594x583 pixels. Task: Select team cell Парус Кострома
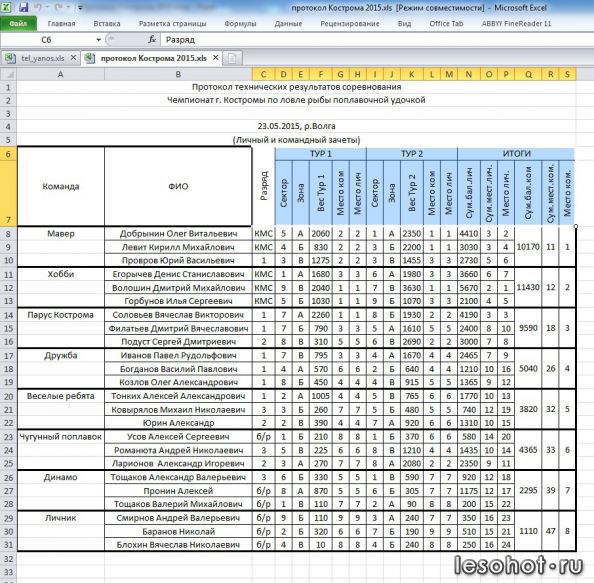pos(61,315)
